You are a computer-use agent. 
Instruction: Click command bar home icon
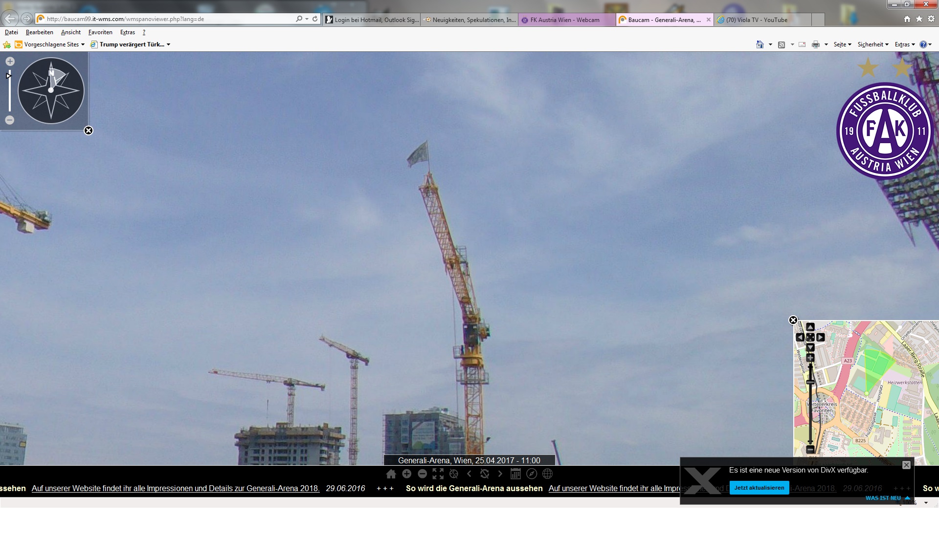click(760, 44)
